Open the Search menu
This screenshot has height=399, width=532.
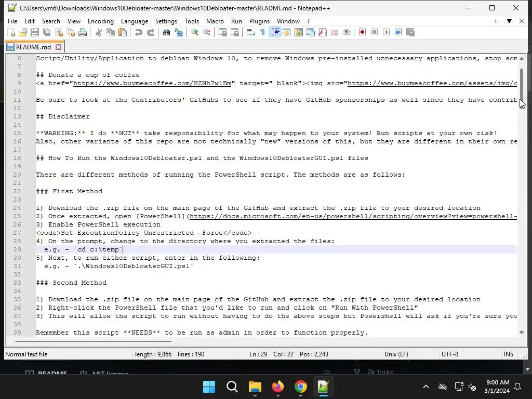[51, 21]
